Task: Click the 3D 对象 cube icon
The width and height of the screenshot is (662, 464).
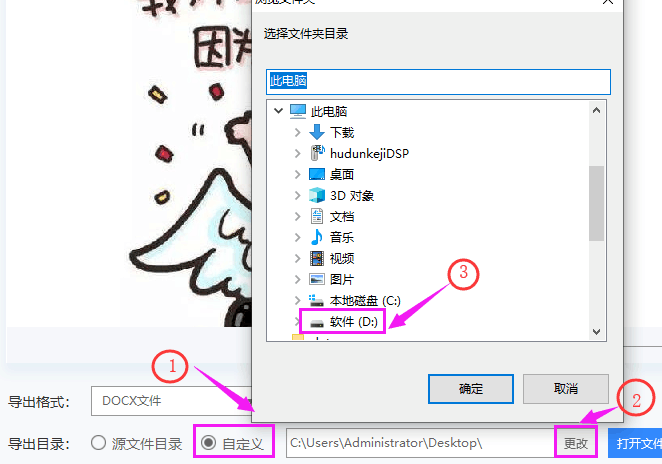Action: (x=317, y=195)
